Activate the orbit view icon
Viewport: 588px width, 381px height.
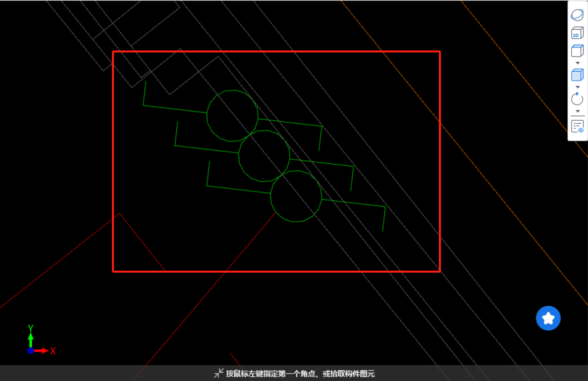577,15
